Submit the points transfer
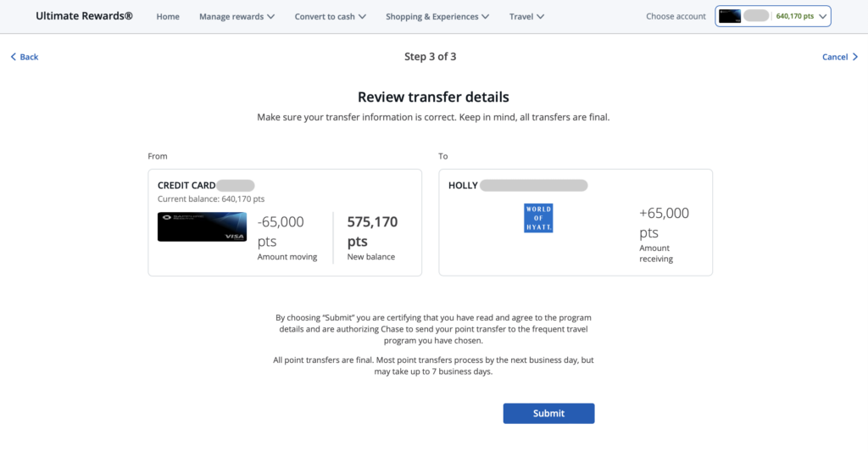Image resolution: width=868 pixels, height=452 pixels. click(548, 413)
